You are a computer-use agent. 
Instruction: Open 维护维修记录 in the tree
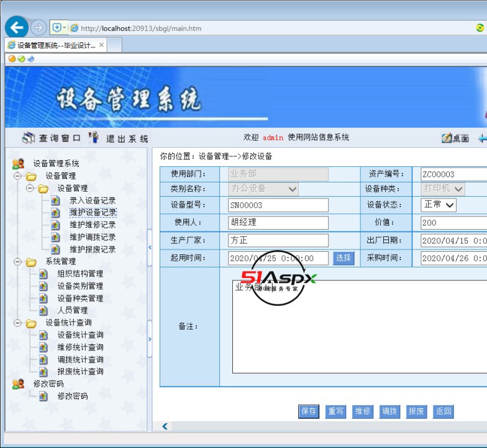pyautogui.click(x=93, y=225)
